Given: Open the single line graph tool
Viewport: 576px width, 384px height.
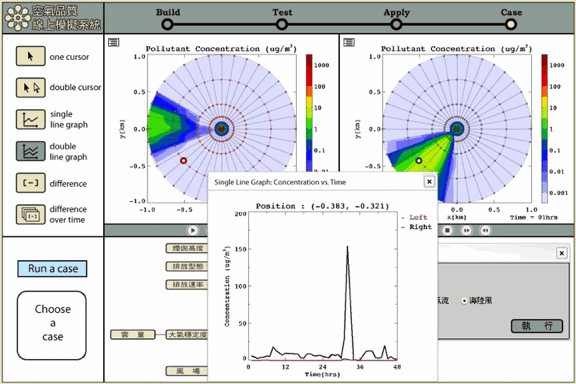Looking at the screenshot, I should point(30,119).
